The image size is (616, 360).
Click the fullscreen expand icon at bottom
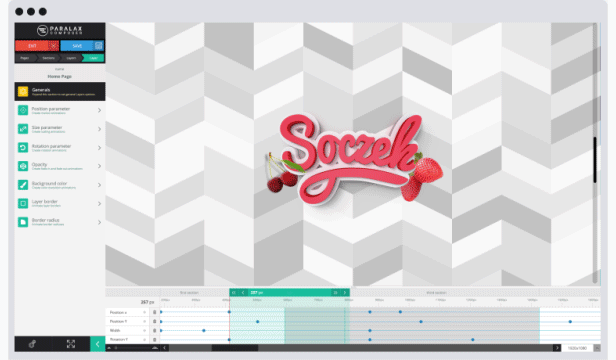(x=71, y=344)
